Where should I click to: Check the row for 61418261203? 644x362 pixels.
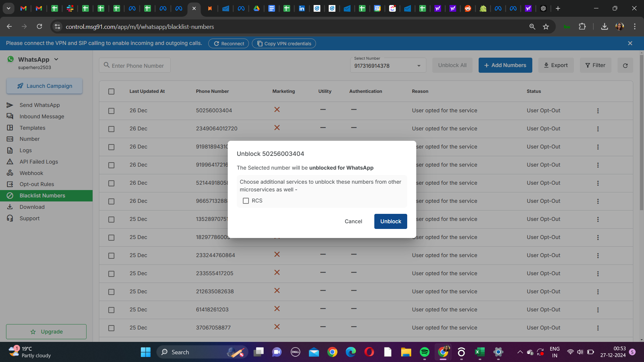(111, 310)
